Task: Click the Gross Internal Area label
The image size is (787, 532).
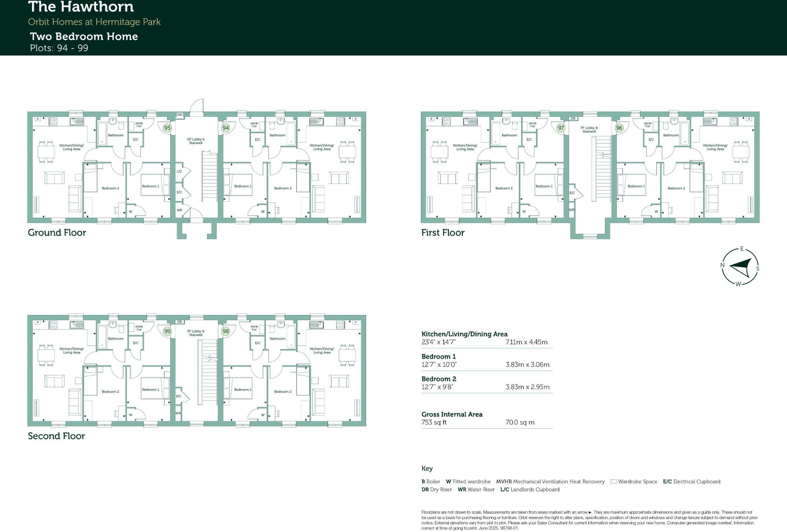Action: tap(452, 414)
